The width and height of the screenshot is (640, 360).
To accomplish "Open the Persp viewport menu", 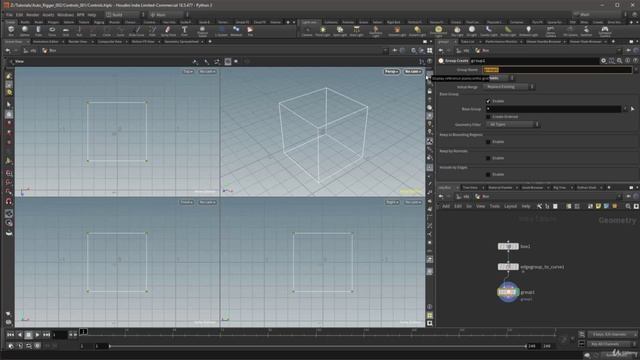I will [x=391, y=71].
